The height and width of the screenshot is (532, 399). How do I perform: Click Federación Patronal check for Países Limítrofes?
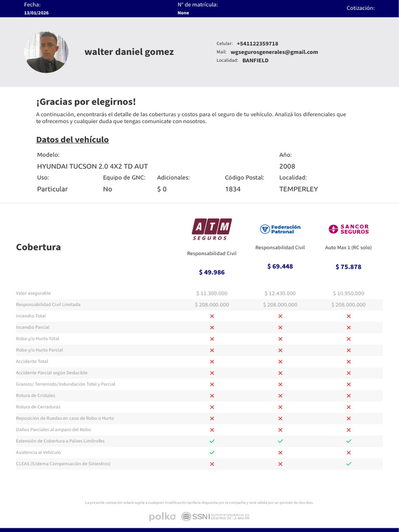click(x=280, y=441)
